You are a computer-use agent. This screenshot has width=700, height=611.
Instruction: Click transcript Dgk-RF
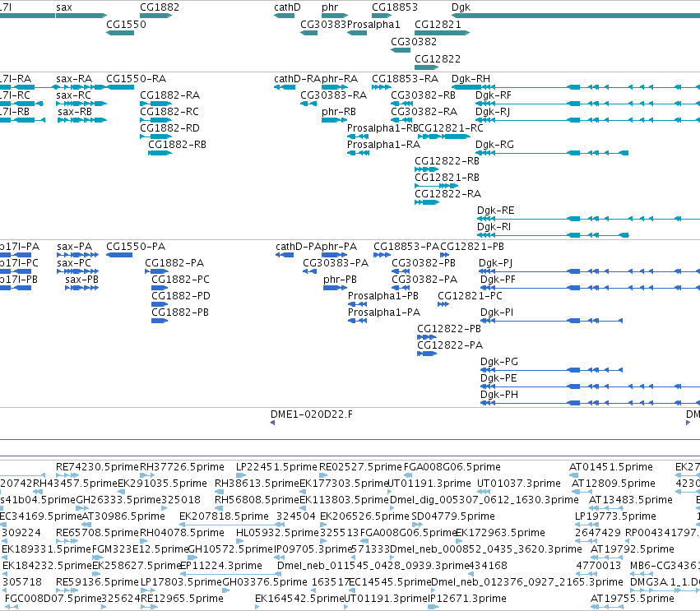(x=494, y=95)
